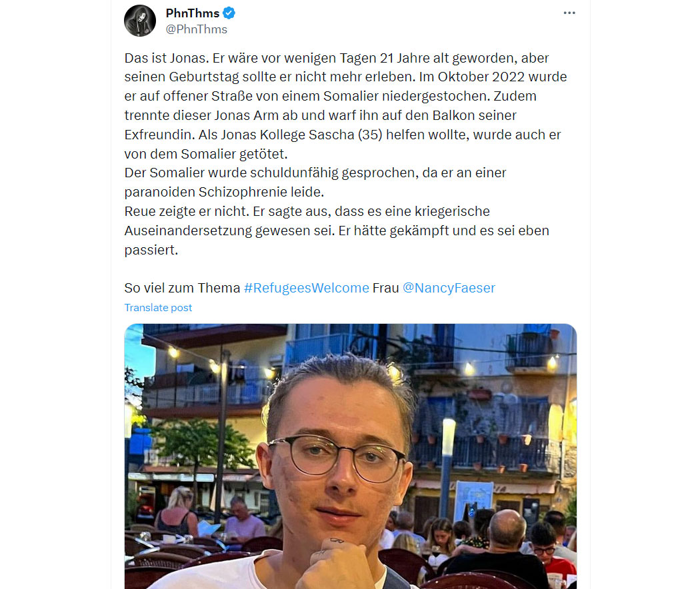Viewport: 700px width, 589px height.
Task: Click the sentence "Reue zeigte er nicht."
Action: [187, 211]
